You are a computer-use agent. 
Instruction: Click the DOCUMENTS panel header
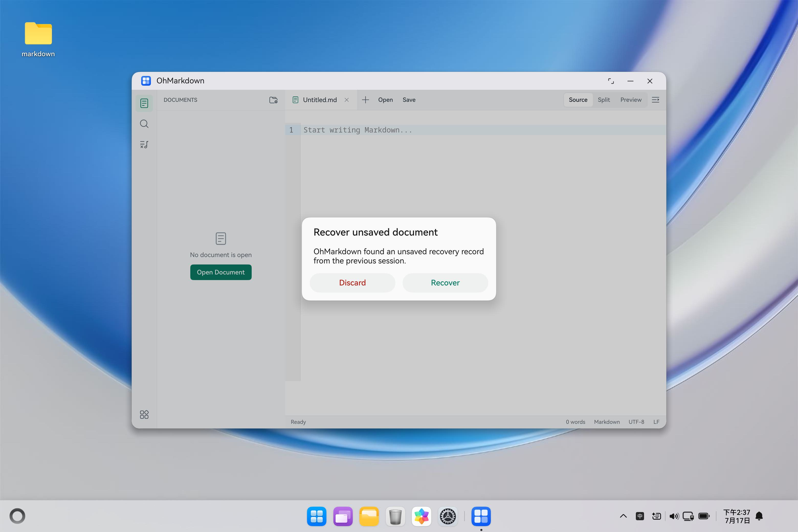pos(180,100)
